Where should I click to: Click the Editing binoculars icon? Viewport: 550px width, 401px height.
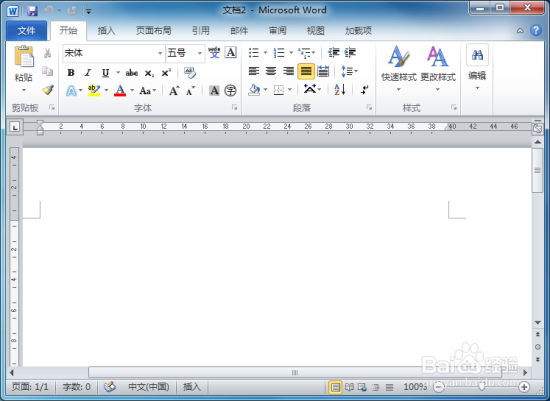(477, 55)
